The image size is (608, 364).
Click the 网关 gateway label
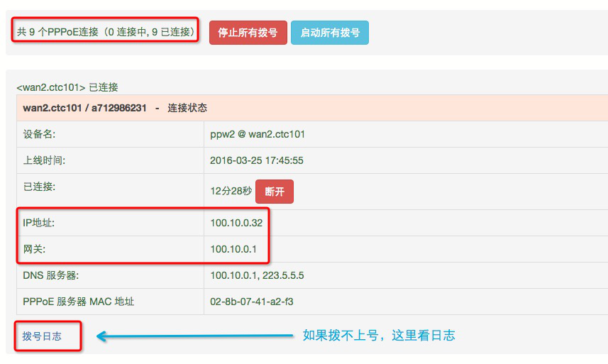33,249
